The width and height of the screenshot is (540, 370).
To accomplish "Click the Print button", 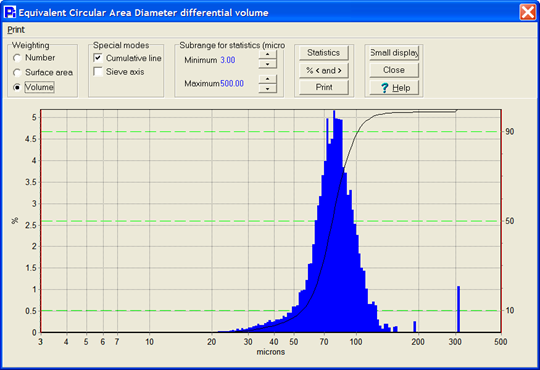I will [324, 87].
